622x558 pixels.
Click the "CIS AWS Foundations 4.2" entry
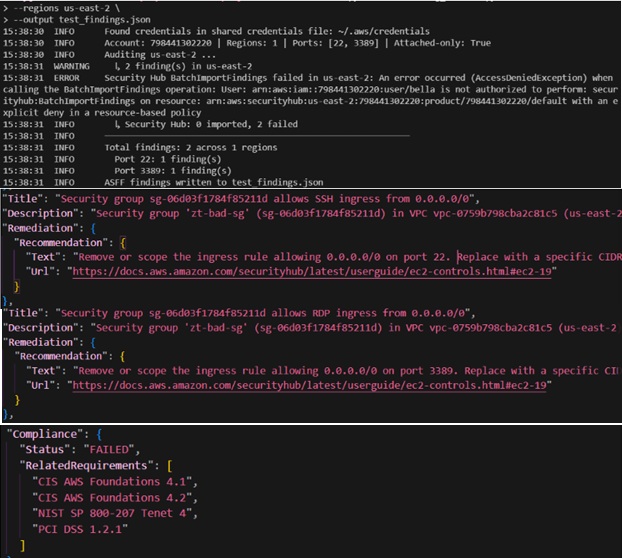click(112, 497)
